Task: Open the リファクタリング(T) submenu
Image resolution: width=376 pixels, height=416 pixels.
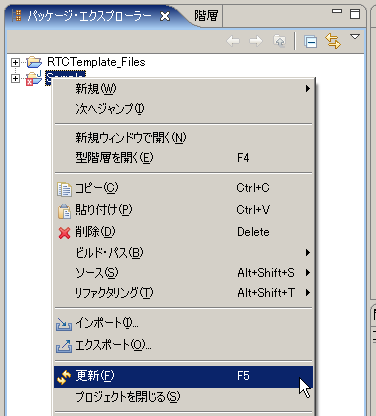Action: pos(183,293)
